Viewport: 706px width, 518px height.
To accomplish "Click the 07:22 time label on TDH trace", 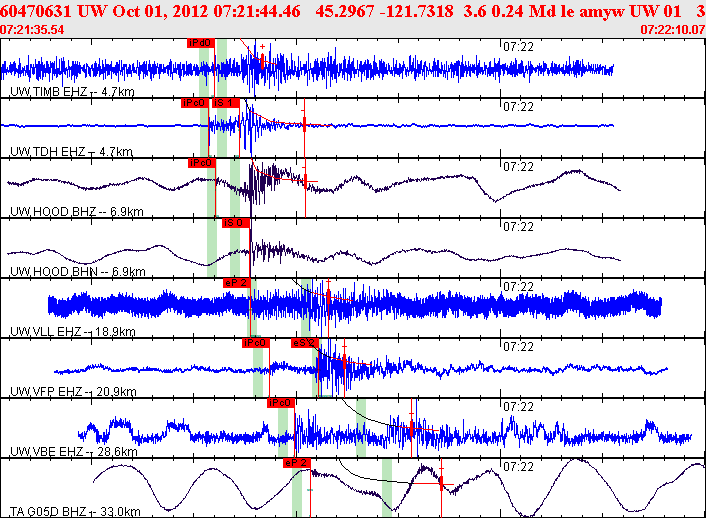I will pyautogui.click(x=518, y=107).
